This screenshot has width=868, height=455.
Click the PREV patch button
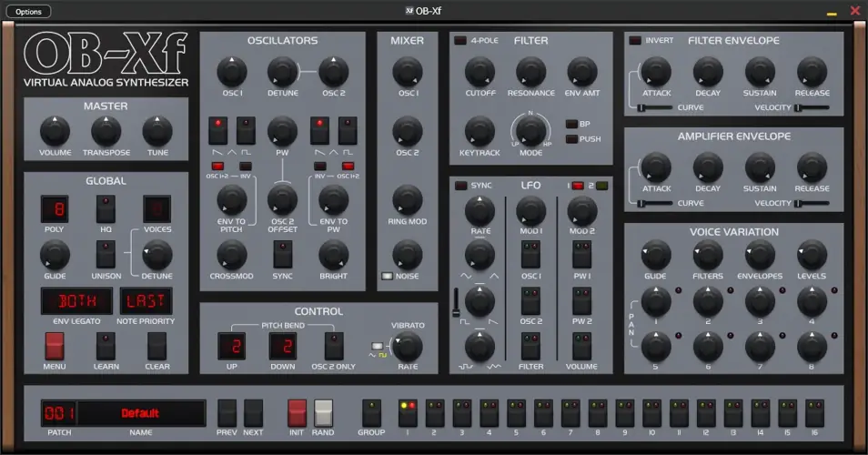(x=227, y=413)
